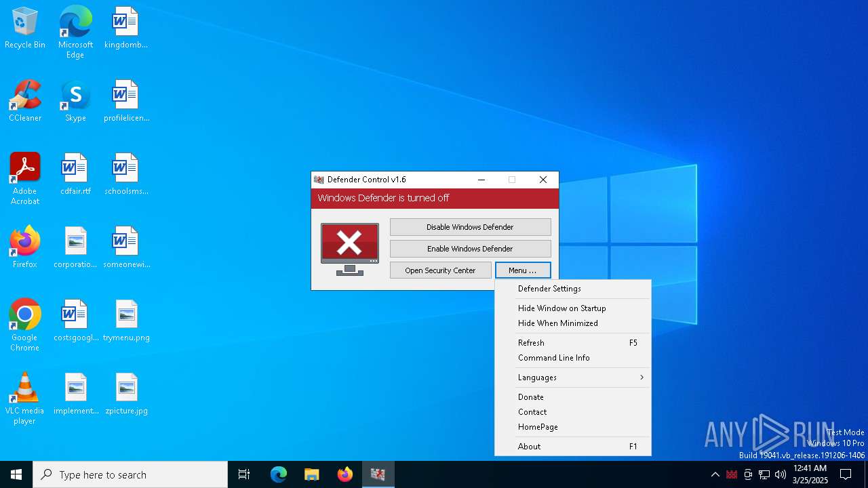
Task: Open the notification action center
Action: [846, 474]
